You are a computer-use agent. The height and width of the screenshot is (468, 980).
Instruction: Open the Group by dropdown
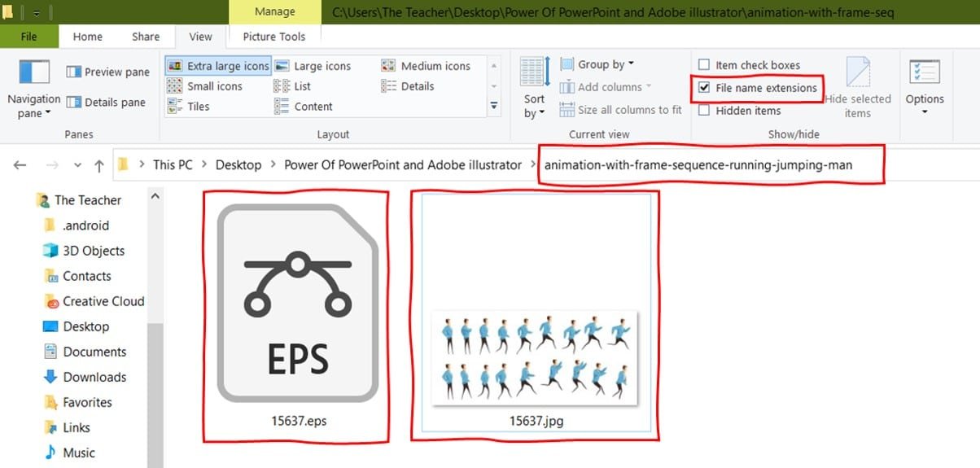tap(597, 64)
